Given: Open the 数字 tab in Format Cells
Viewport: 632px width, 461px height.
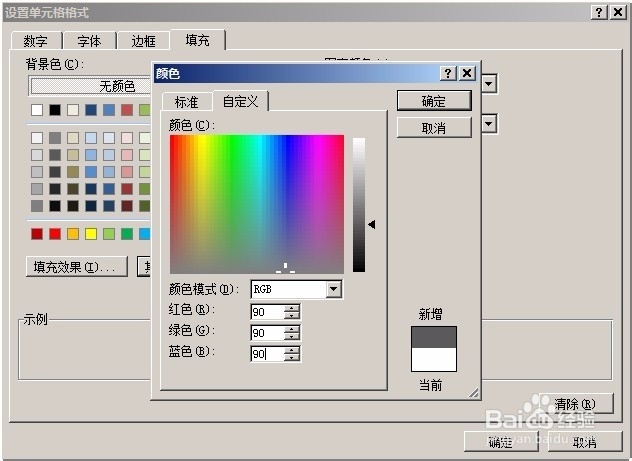Looking at the screenshot, I should [x=36, y=41].
